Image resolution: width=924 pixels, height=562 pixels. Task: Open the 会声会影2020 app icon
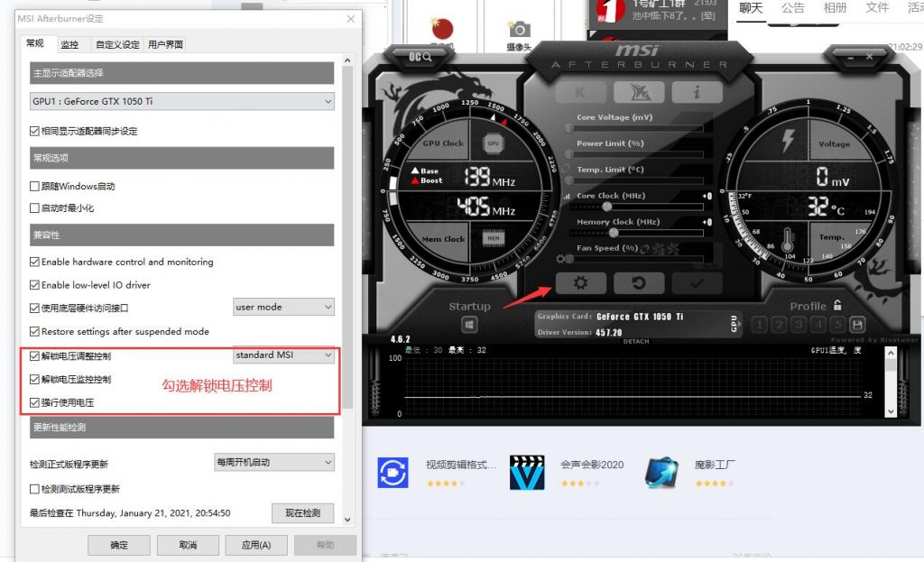click(x=527, y=472)
